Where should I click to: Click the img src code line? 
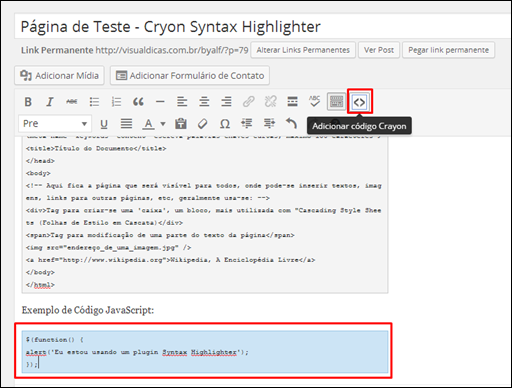(109, 247)
